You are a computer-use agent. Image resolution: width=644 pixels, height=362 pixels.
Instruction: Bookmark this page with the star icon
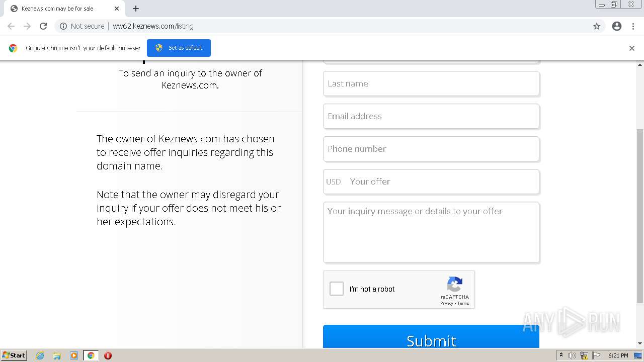597,26
